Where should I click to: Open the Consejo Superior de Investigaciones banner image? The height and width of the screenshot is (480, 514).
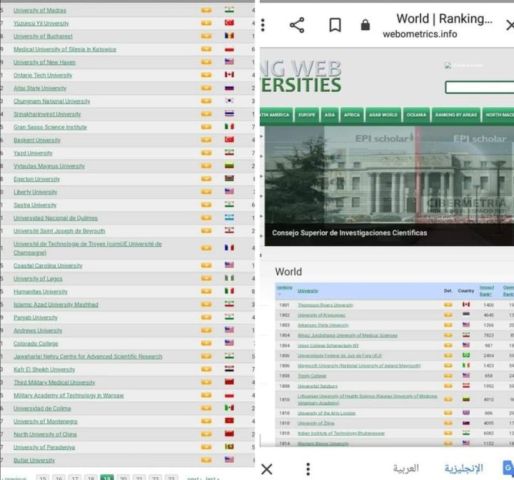389,186
